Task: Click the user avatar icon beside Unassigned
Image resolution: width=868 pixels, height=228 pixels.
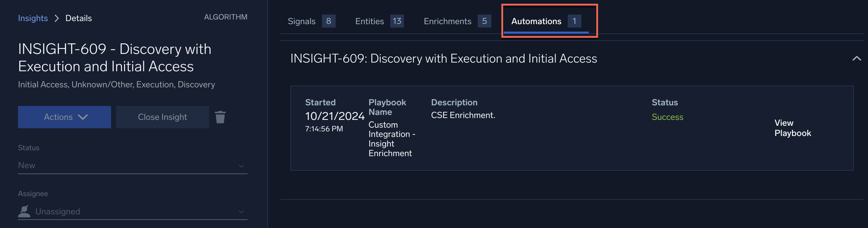Action: tap(24, 211)
